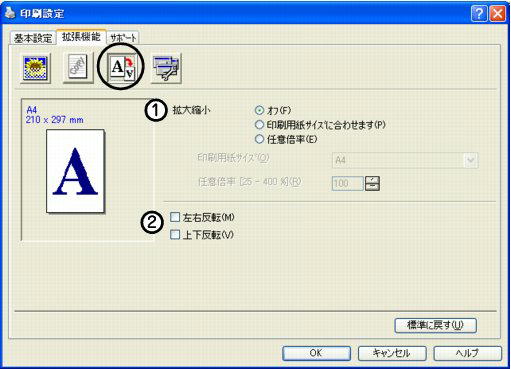
Task: Enable the 上下反転(V) checkbox
Action: tap(175, 235)
